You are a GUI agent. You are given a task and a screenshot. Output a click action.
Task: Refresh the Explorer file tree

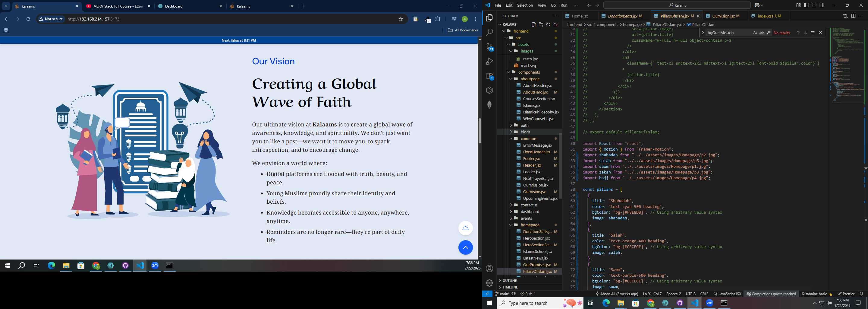coord(548,24)
